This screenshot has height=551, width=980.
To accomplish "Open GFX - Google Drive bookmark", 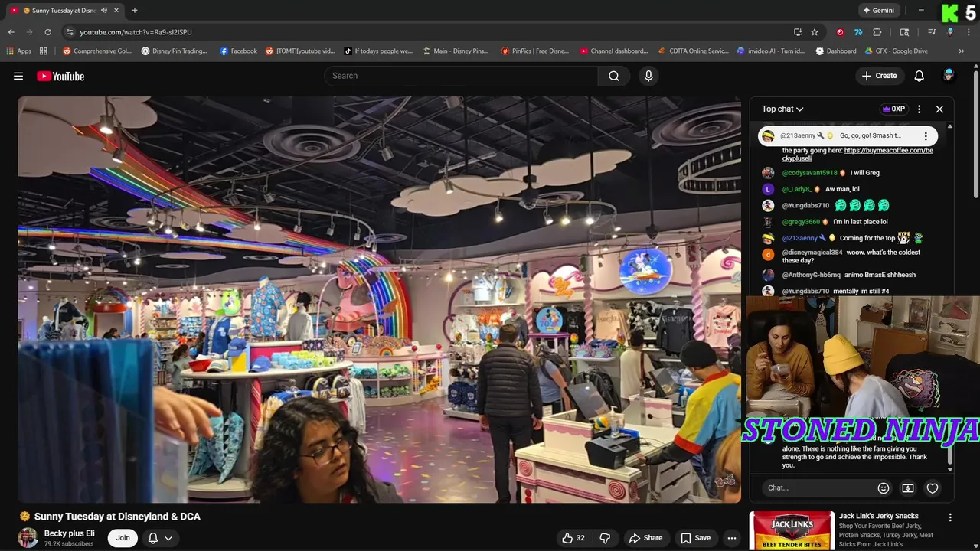I will coord(896,51).
